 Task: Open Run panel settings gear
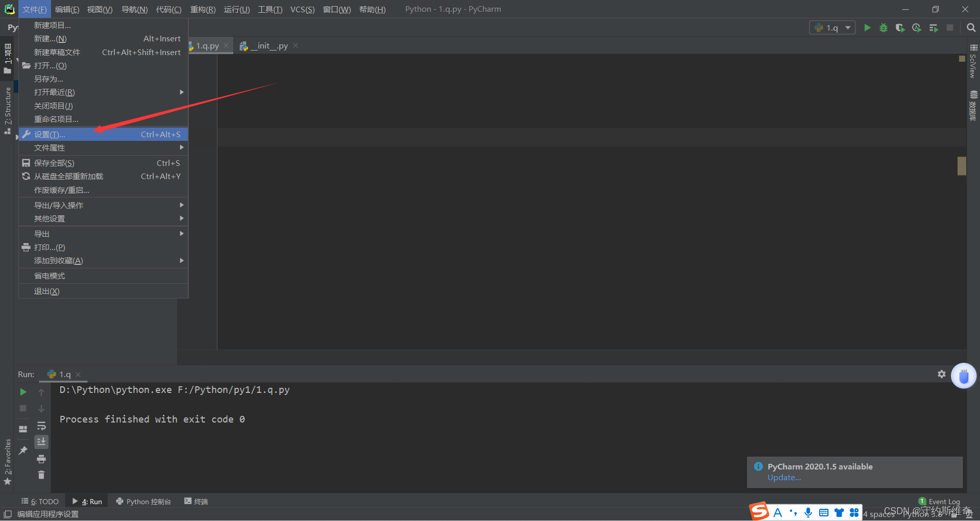tap(942, 374)
